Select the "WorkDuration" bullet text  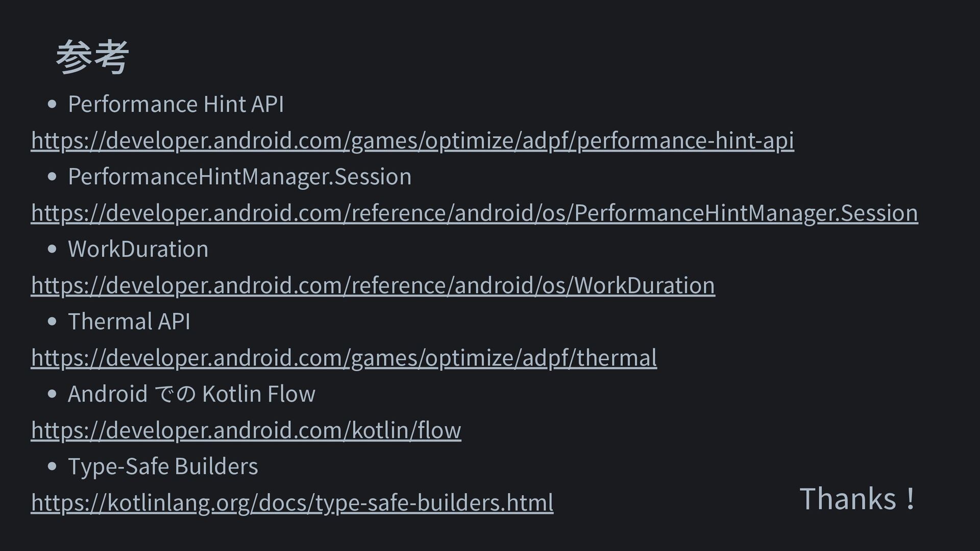(x=138, y=249)
